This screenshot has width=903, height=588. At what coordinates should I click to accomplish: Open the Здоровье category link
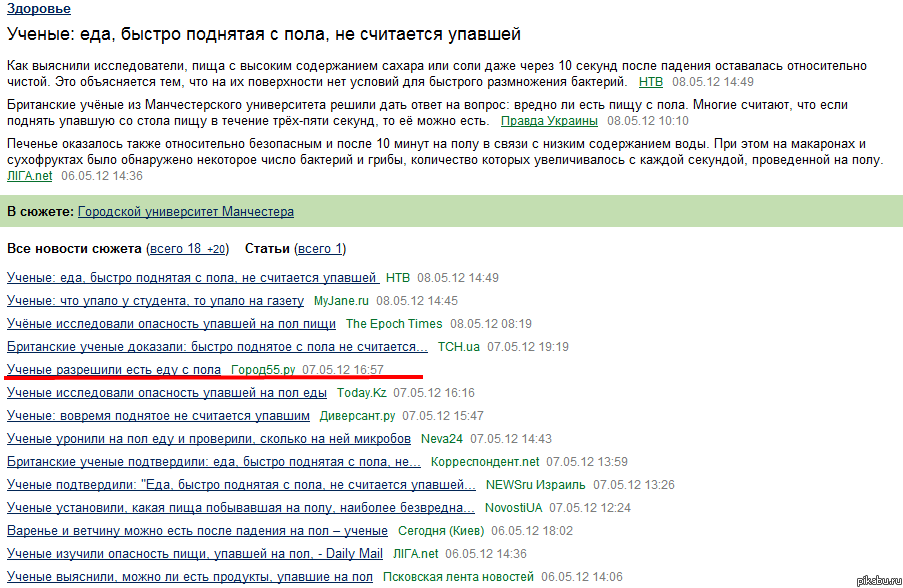39,9
